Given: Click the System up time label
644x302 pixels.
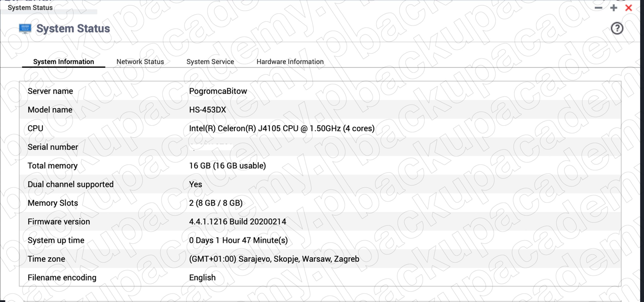Looking at the screenshot, I should point(56,240).
